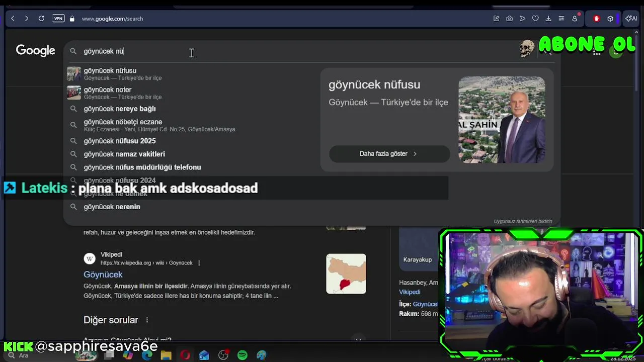Go back using the browser back arrow
Screen dimensions: 644x362
coord(13,19)
